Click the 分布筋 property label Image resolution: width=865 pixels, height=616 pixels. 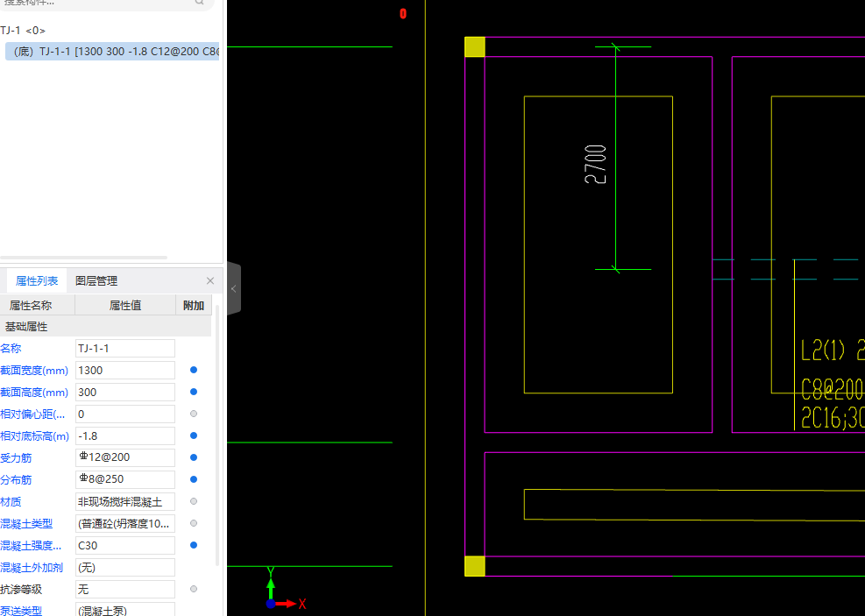tap(16, 480)
